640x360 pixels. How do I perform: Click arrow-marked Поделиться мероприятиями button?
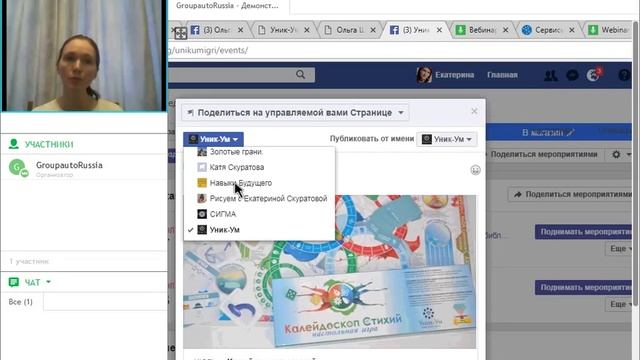pyautogui.click(x=571, y=194)
